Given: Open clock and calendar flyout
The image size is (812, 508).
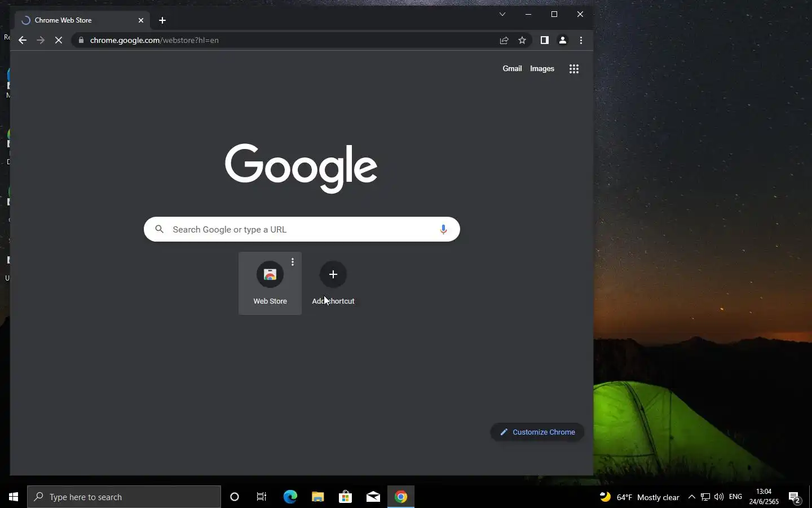Looking at the screenshot, I should click(x=764, y=497).
